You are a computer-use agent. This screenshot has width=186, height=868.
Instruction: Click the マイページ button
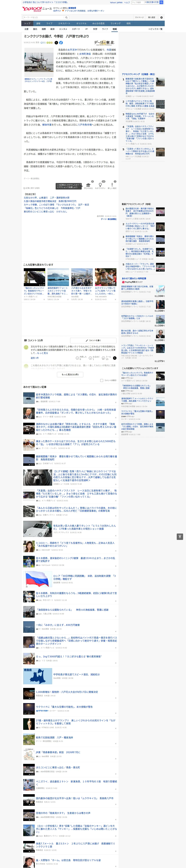pyautogui.click(x=139, y=18)
